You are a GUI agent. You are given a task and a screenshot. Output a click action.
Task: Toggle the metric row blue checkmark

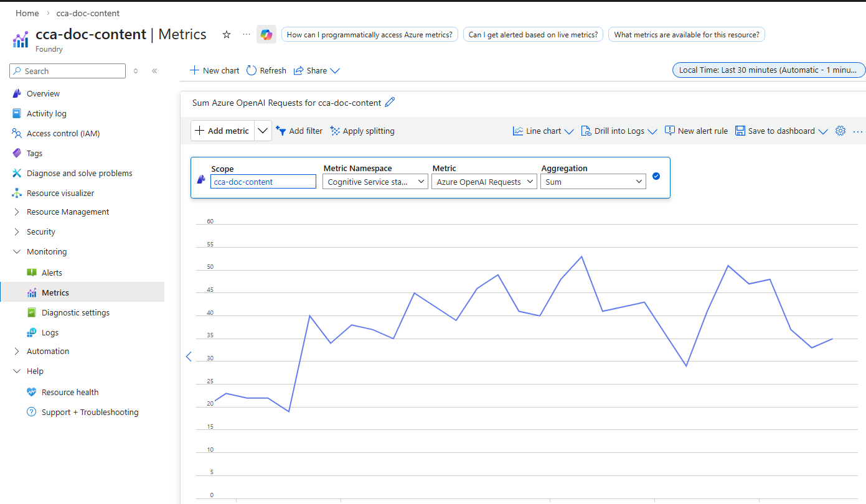tap(656, 176)
